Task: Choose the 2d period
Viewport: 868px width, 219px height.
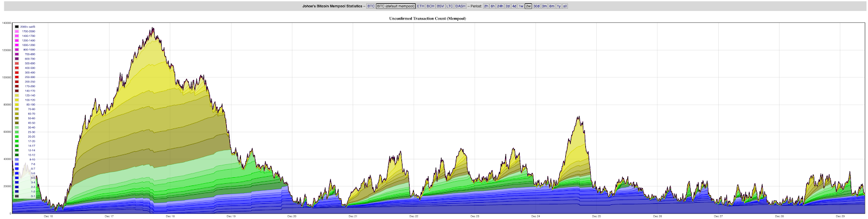Action: tap(508, 6)
